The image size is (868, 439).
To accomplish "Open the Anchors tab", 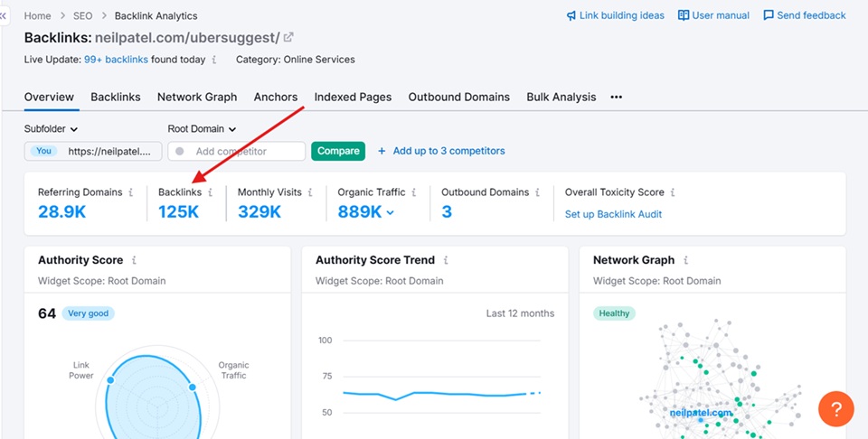I will [276, 98].
